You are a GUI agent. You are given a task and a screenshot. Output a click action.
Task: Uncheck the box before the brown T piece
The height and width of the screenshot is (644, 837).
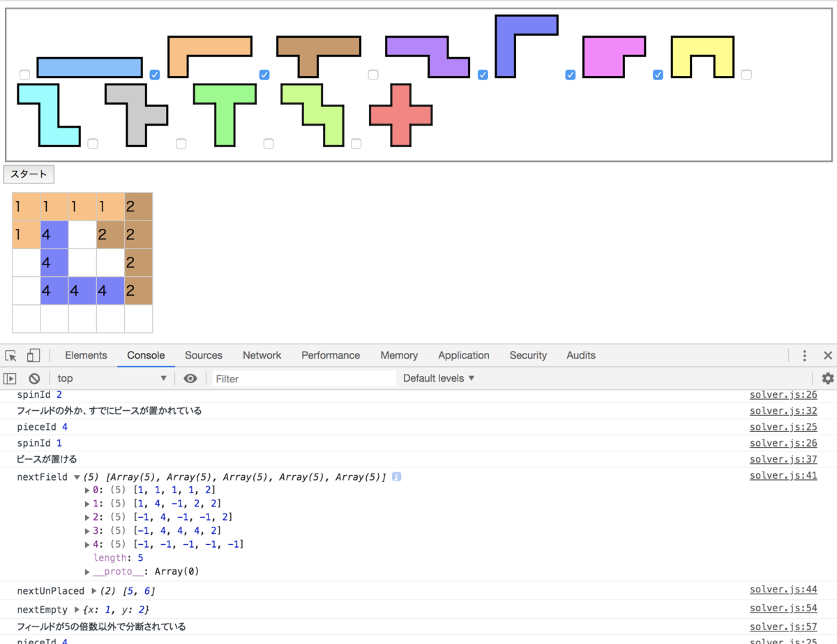pyautogui.click(x=264, y=75)
